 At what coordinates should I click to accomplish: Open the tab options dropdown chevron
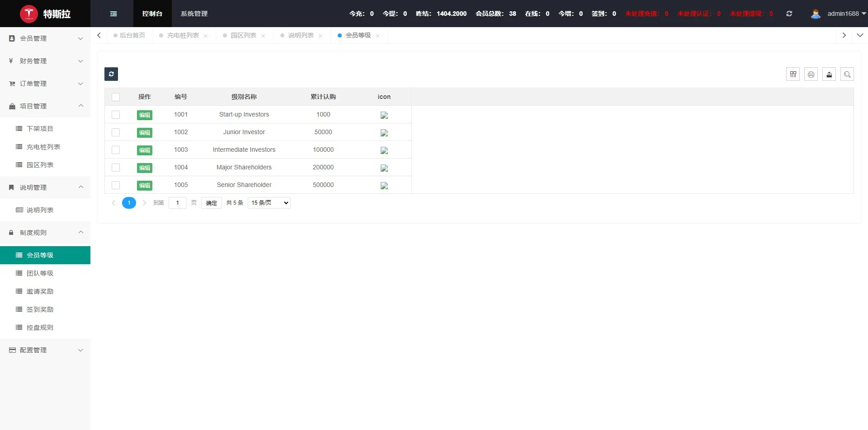coord(860,35)
